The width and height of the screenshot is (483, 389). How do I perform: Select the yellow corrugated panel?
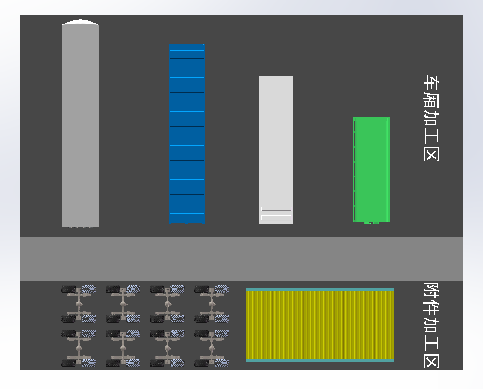coord(320,325)
